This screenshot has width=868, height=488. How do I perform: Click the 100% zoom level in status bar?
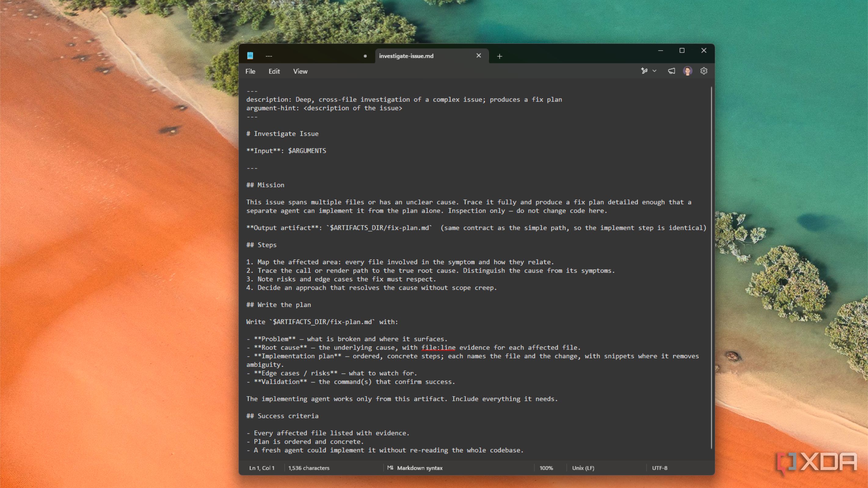click(x=546, y=468)
